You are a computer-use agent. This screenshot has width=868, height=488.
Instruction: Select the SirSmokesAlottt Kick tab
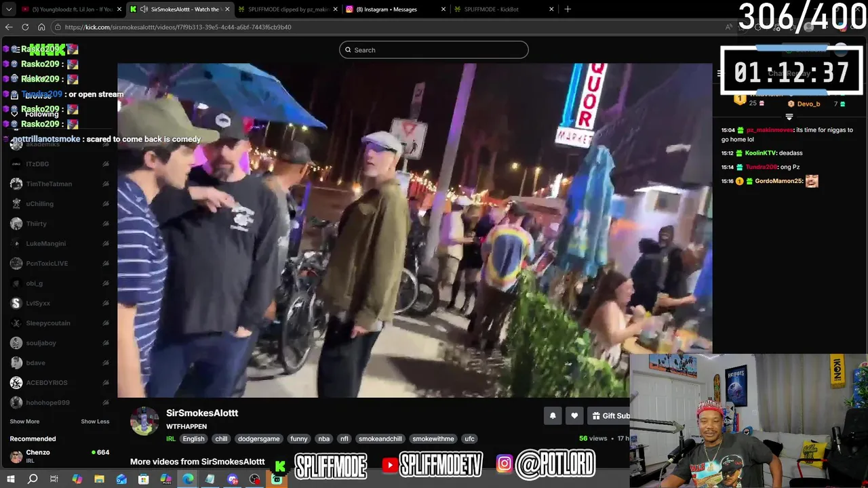pyautogui.click(x=180, y=9)
